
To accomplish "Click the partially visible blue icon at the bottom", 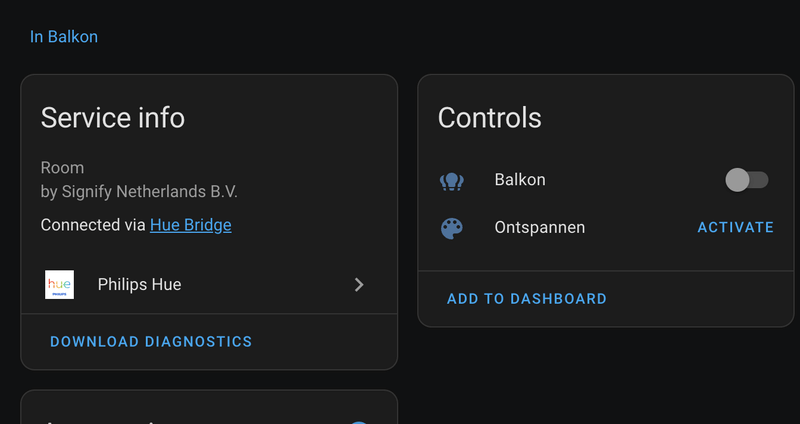I will pos(360,421).
